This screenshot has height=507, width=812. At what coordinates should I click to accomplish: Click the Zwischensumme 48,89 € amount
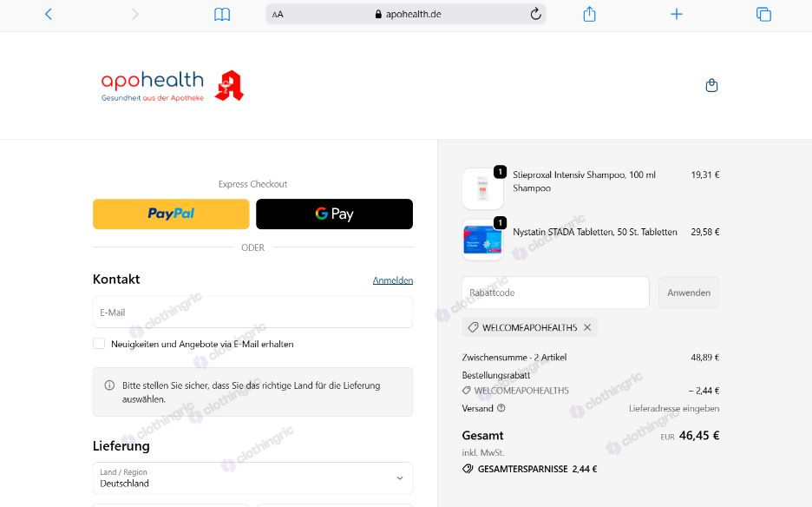pos(704,357)
